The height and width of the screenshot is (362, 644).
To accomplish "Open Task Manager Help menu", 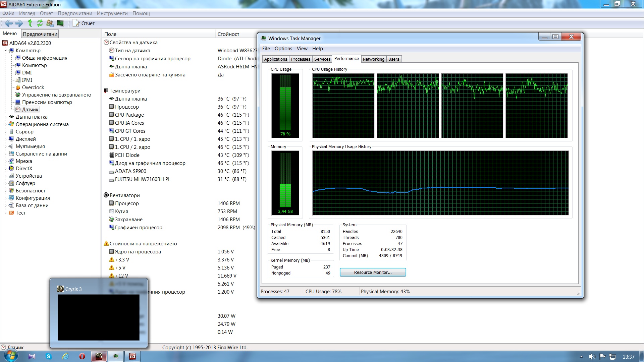I will [318, 49].
